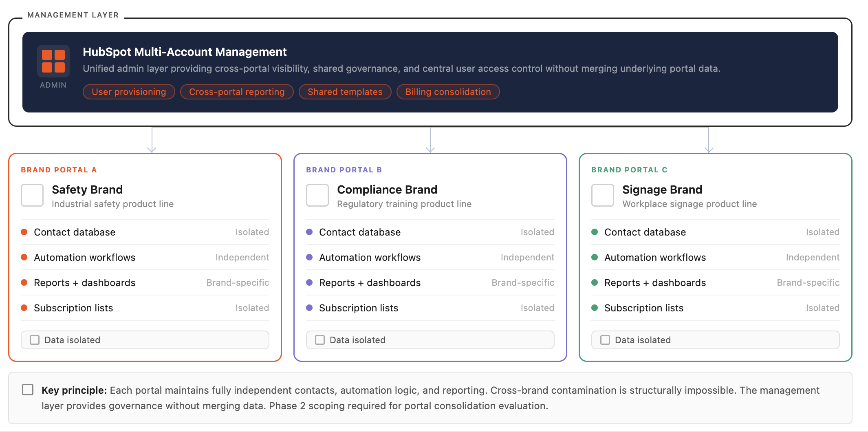Click the User provisioning pill button
Screen dimensions: 868x432
click(x=129, y=92)
